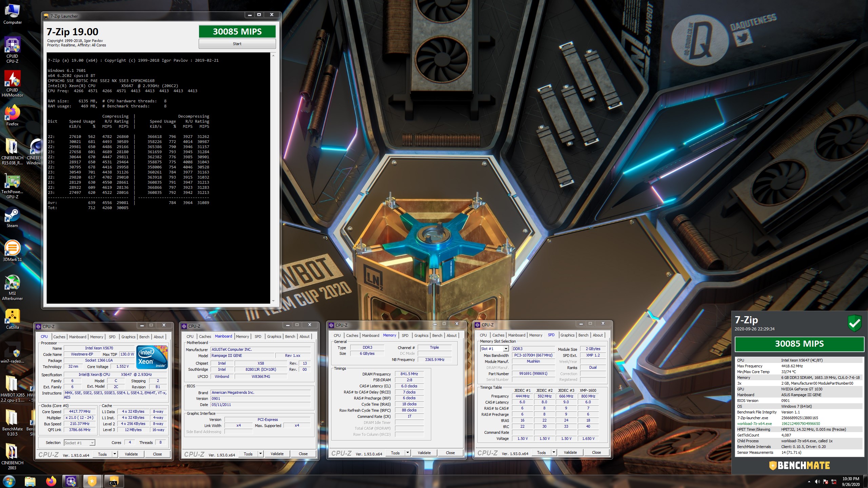Viewport: 868px width, 488px height.
Task: Switch to CPU-Z taskbar button
Action: pos(71,481)
